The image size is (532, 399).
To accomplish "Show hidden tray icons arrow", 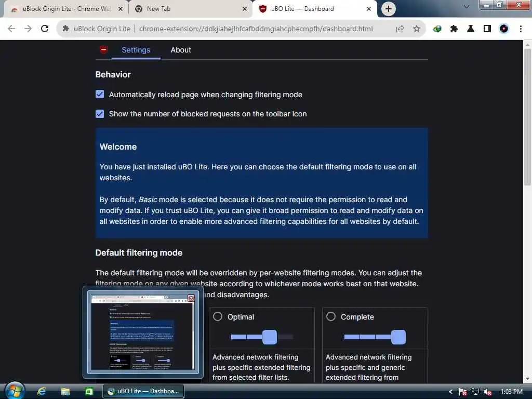I will [x=450, y=392].
